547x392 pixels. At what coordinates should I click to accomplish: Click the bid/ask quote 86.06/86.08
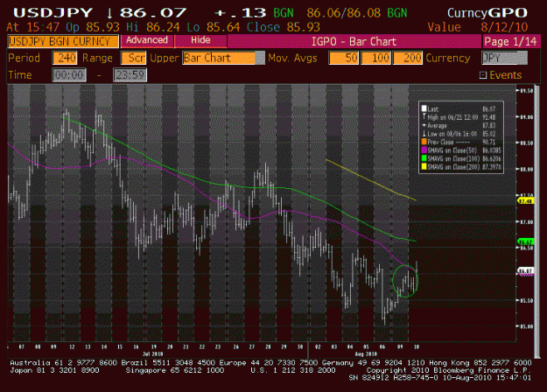coord(344,13)
